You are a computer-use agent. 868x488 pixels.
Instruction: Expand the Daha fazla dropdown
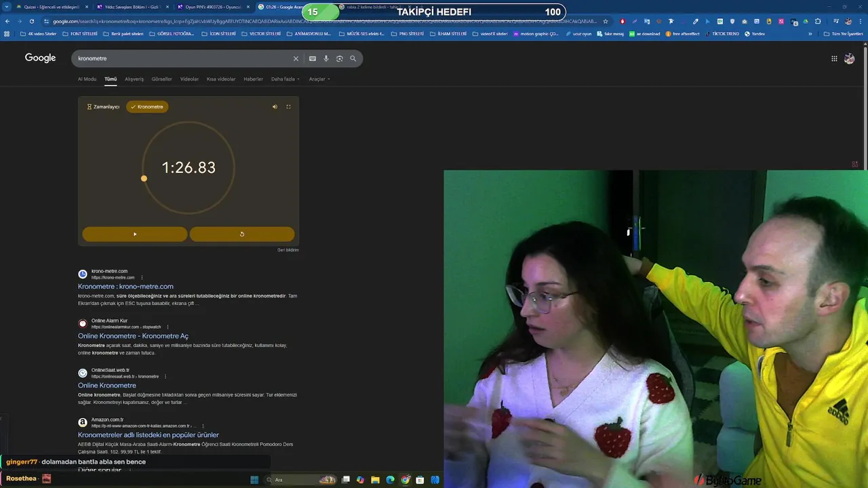[x=285, y=79]
